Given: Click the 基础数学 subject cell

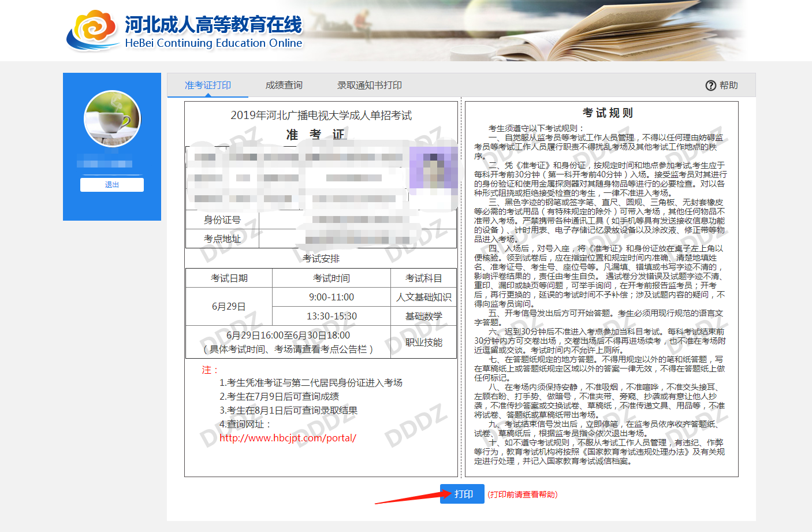Looking at the screenshot, I should (424, 316).
